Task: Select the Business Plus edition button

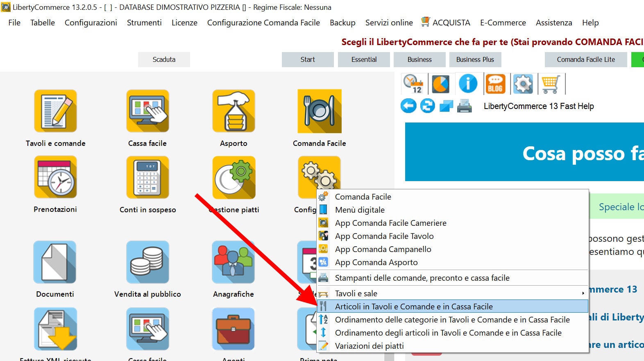Action: click(x=475, y=59)
